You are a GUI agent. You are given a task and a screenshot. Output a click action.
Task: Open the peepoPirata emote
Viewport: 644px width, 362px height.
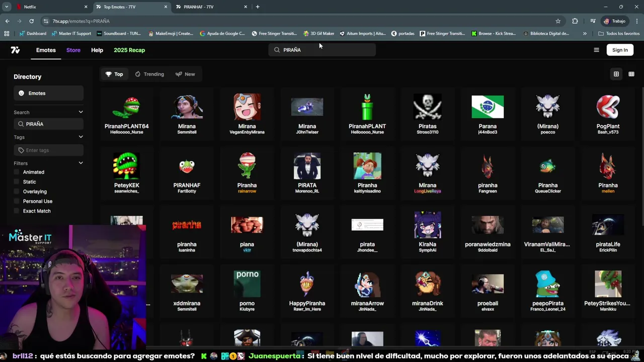pos(548,291)
